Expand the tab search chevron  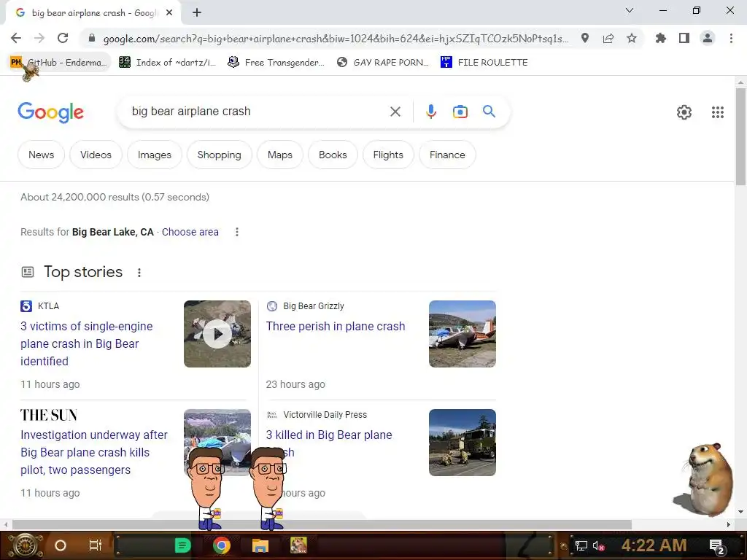[x=630, y=10]
